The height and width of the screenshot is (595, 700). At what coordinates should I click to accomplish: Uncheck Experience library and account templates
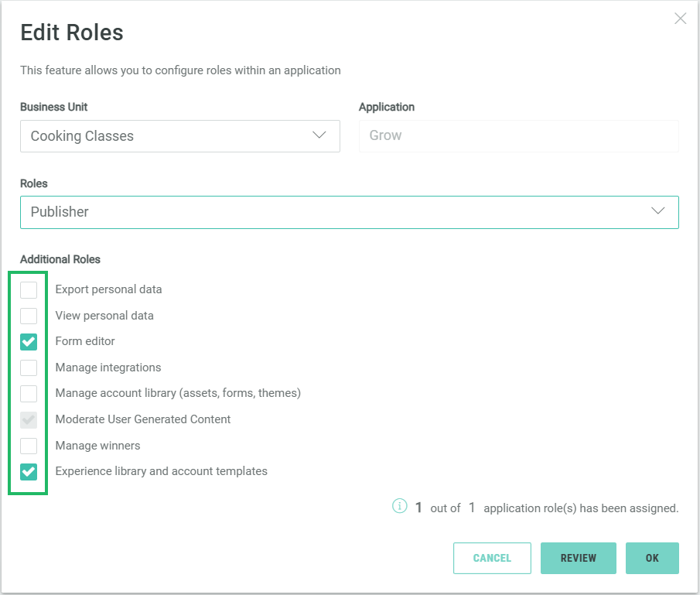point(29,471)
